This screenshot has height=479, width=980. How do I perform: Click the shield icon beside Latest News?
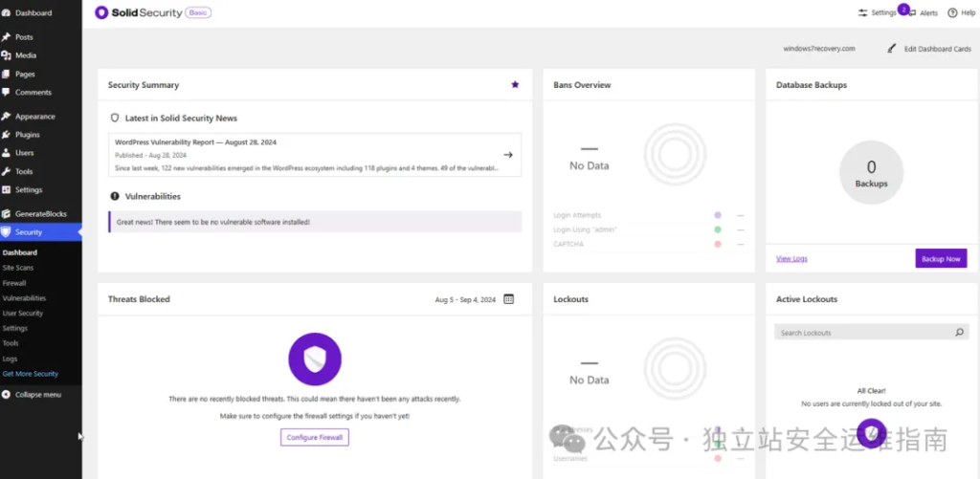(115, 118)
